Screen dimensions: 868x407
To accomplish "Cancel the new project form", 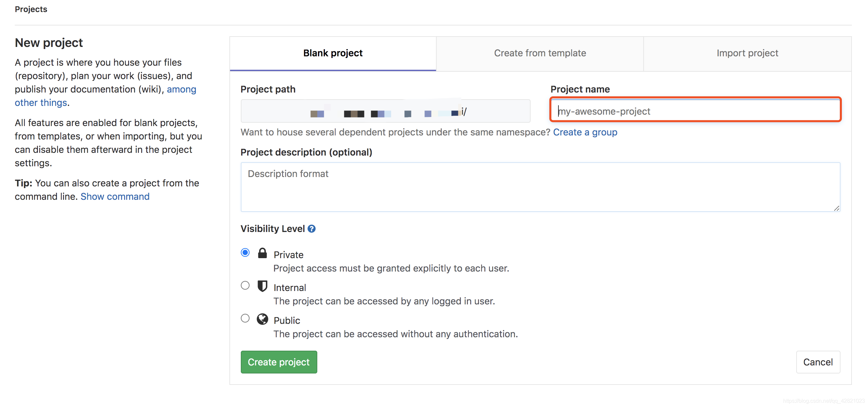I will tap(818, 362).
